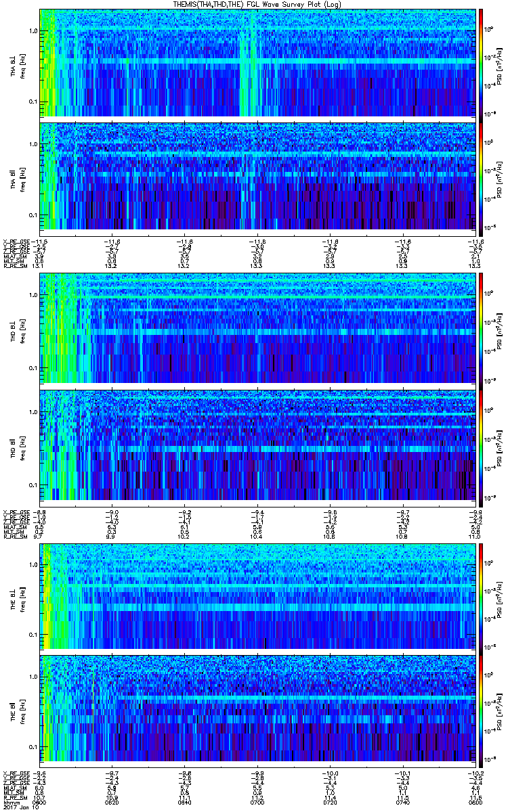Click the 0740 time tick label
The width and height of the screenshot is (508, 812).
coord(402,801)
